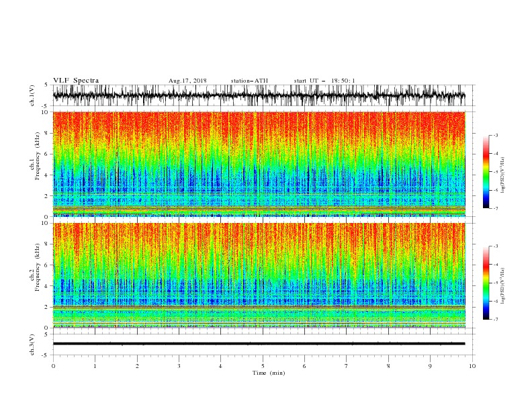Click the ch.1 spectrogram color bar
This screenshot has height=411, width=532.
click(x=486, y=172)
